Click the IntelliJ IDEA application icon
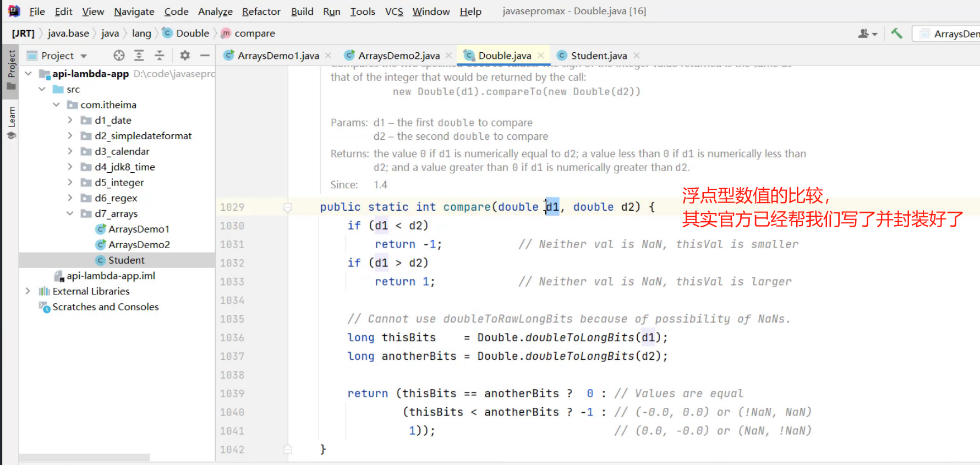The height and width of the screenshot is (465, 980). point(14,11)
